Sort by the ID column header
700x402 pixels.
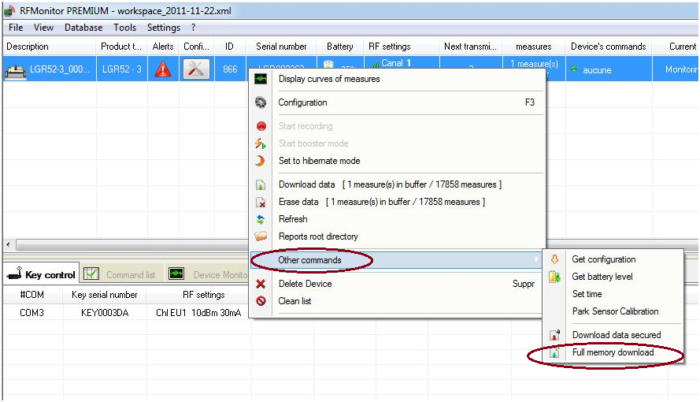pyautogui.click(x=229, y=46)
